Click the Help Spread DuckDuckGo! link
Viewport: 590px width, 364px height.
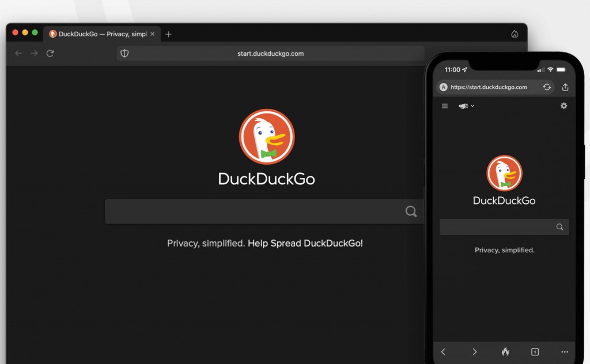[x=305, y=243]
